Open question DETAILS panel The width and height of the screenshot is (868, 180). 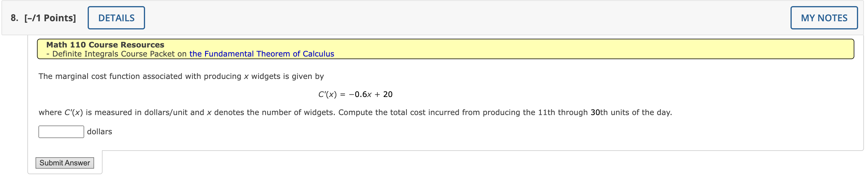[116, 17]
